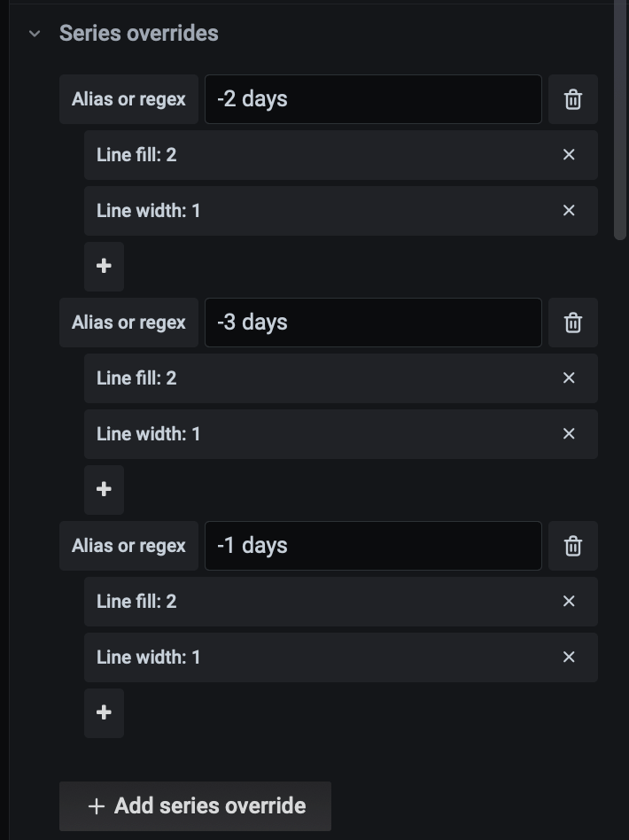Image resolution: width=629 pixels, height=840 pixels.
Task: Remove Line fill from -2 days override
Action: click(x=569, y=155)
